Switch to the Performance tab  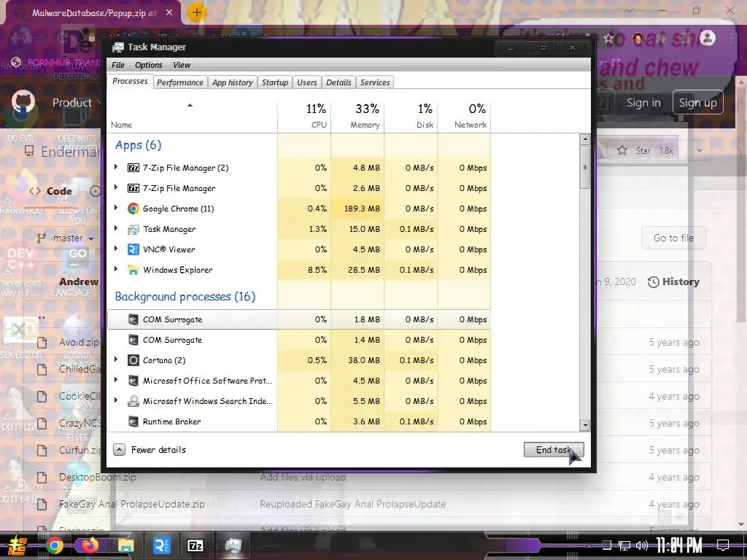179,82
